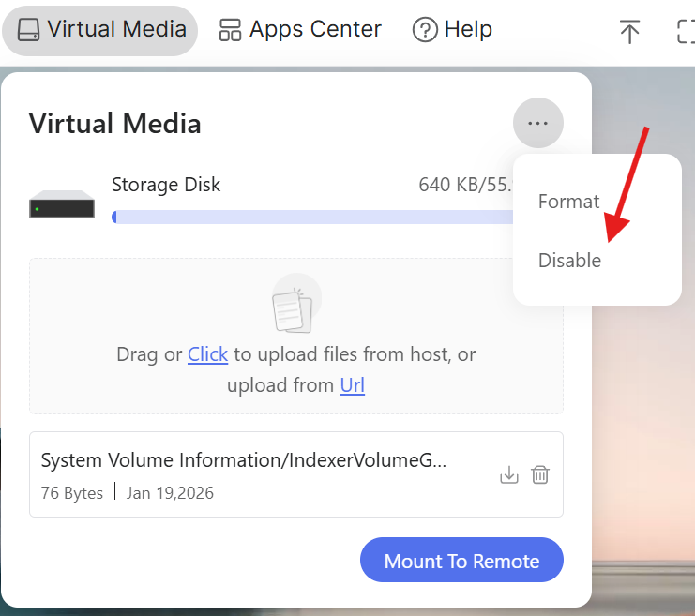Click the document icon in the upload area
Screen dimensions: 695x616
293,307
